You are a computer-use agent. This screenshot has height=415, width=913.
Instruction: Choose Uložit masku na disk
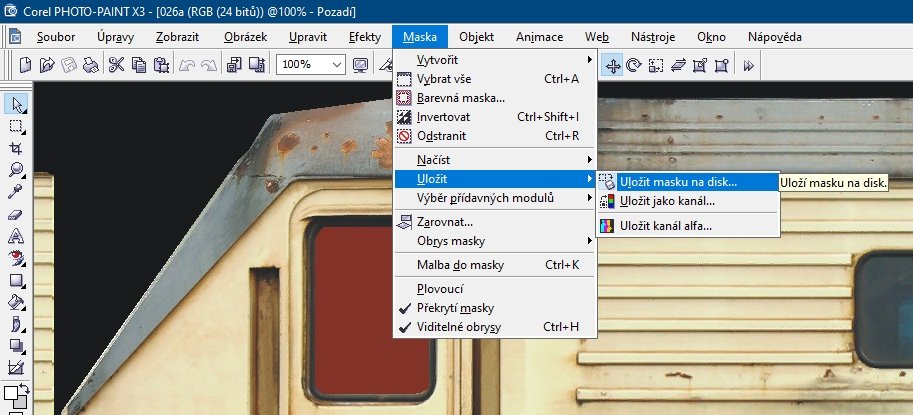[678, 182]
